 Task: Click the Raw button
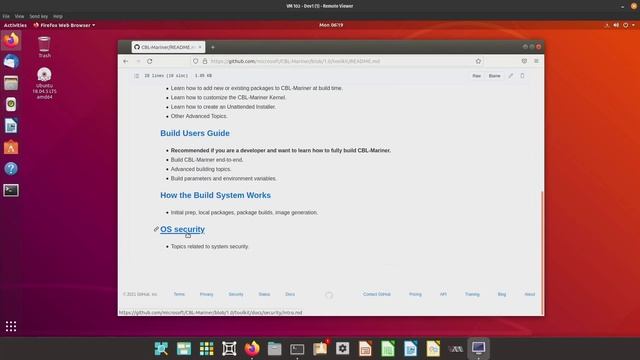tap(476, 76)
